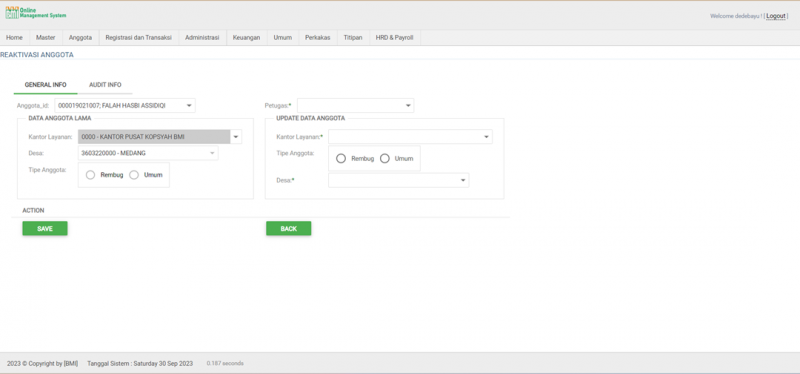Click the Logout link
Viewport: 800px width, 374px height.
[776, 16]
